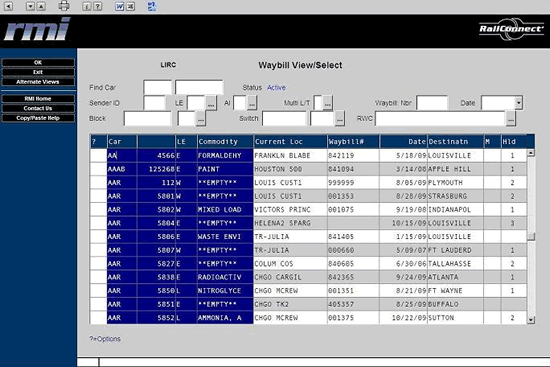This screenshot has width=550, height=367.
Task: Click the blue refresh icon in toolbar
Action: coord(152,6)
